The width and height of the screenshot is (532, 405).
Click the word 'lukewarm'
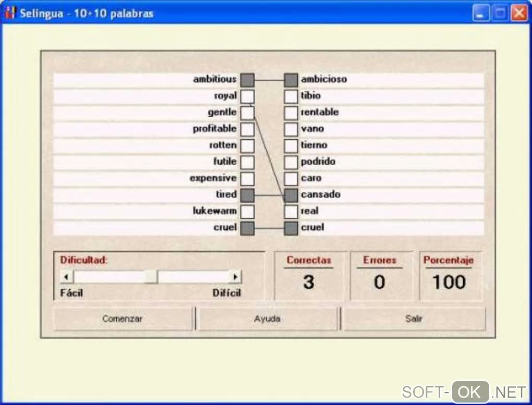click(x=215, y=211)
